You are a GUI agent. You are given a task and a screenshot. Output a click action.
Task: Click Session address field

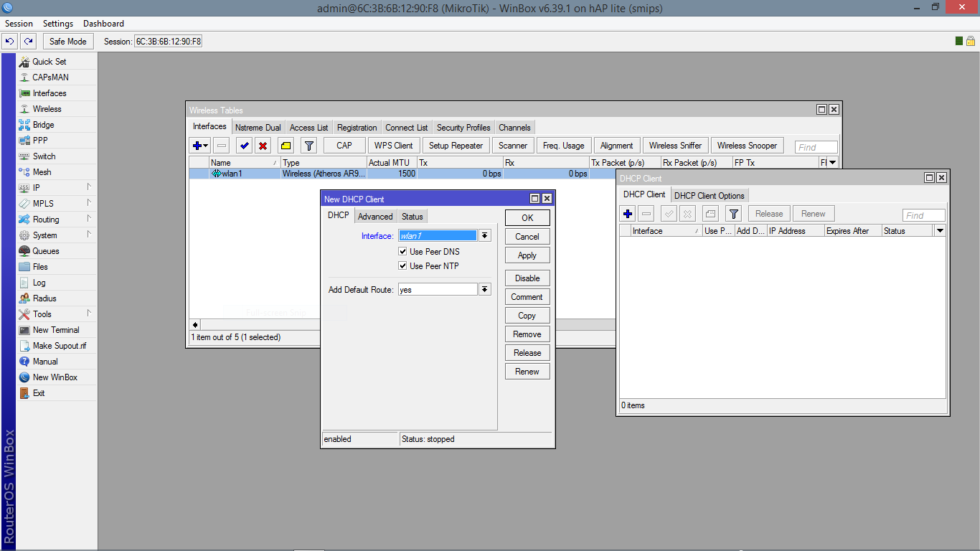(168, 42)
